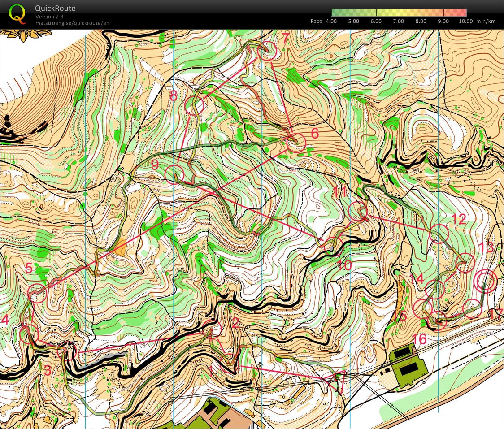
Task: Click control circle 7 near top
Action: tap(268, 51)
